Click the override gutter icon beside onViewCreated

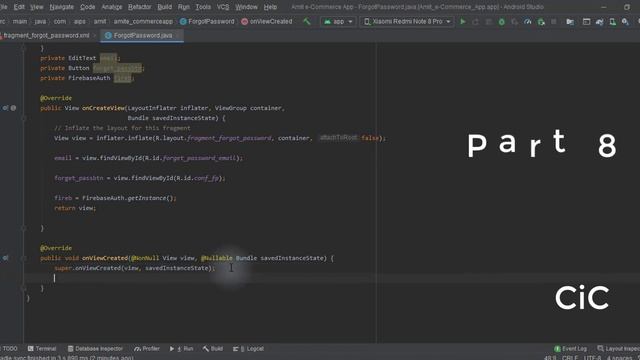click(6, 258)
